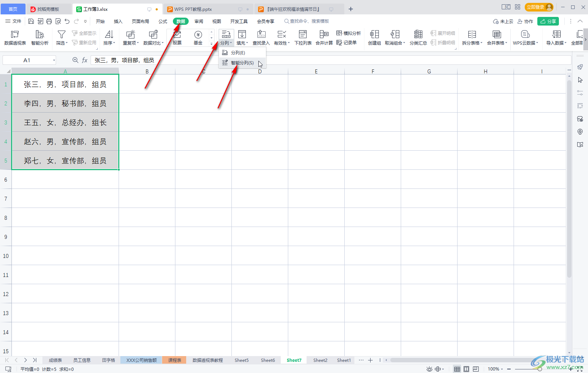The image size is (588, 373).
Task: Select 智能分列(S) from the dropdown menu
Action: (x=242, y=63)
